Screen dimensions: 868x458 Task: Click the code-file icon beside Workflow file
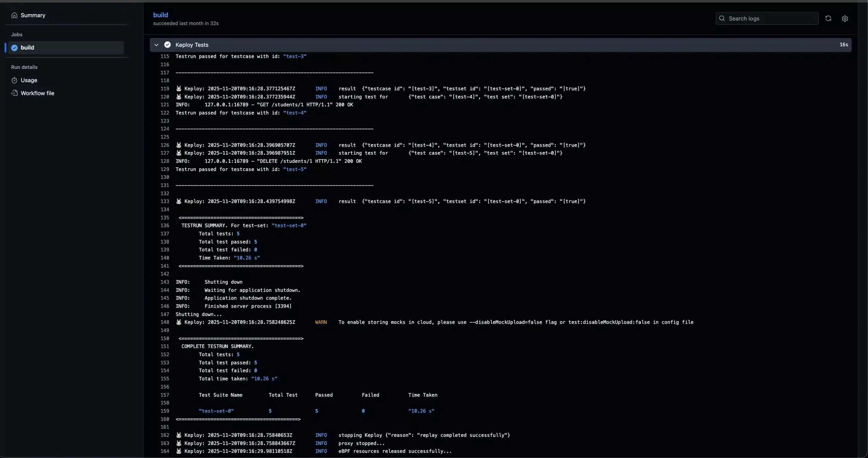(14, 93)
